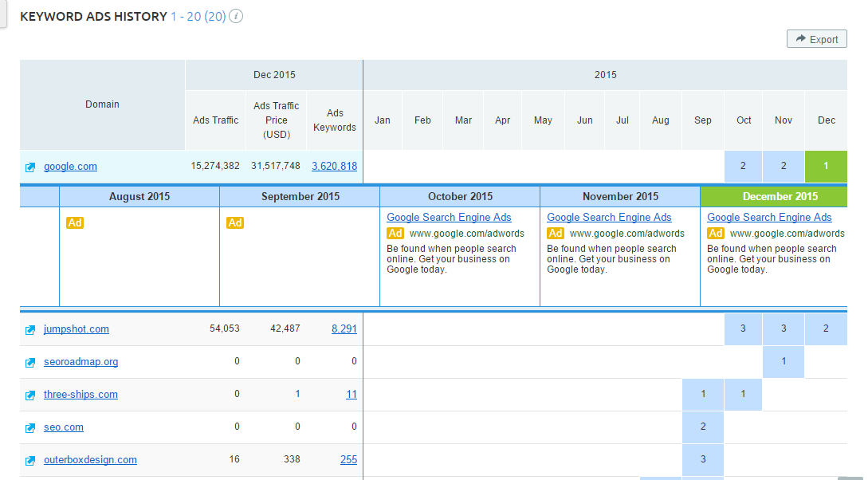The height and width of the screenshot is (480, 868).
Task: Open three-ships.com ads keywords 11 link
Action: click(352, 394)
